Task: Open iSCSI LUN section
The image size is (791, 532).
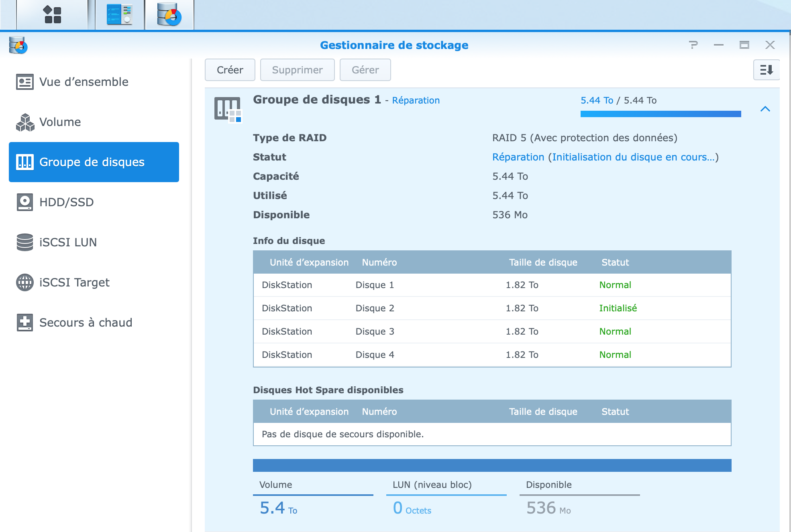Action: pos(68,242)
